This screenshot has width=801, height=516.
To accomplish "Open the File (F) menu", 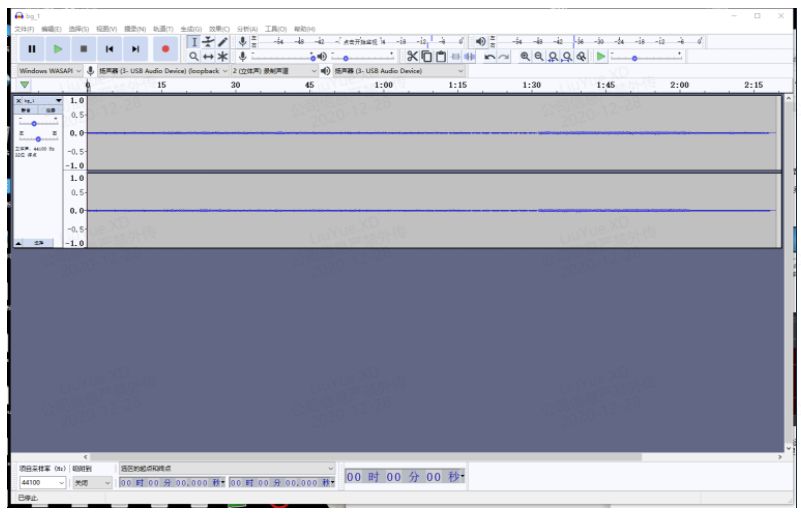I will pos(24,29).
